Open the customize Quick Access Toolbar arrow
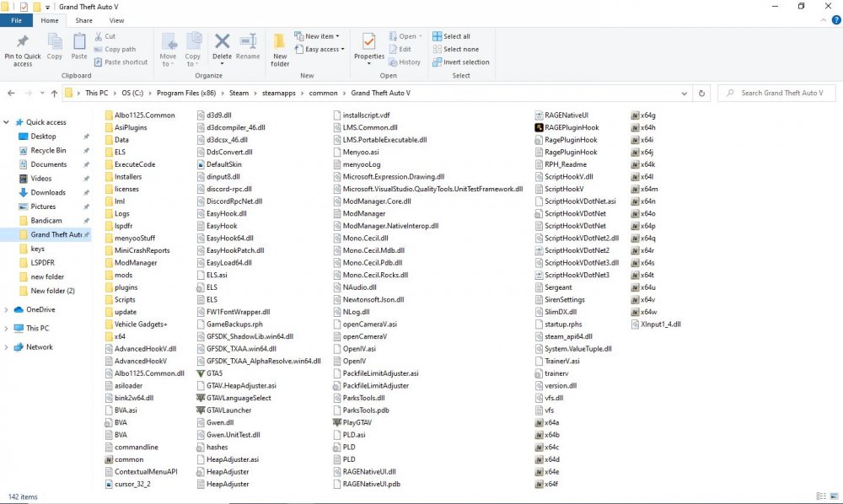This screenshot has height=504, width=843. coord(47,7)
